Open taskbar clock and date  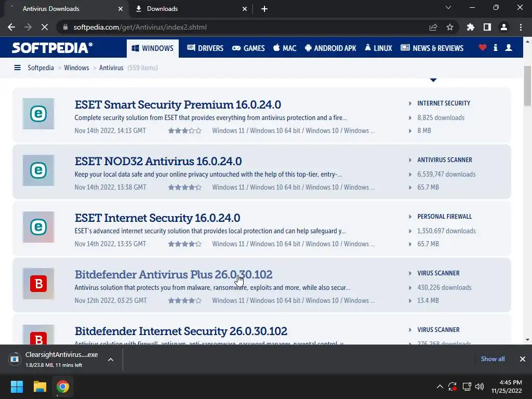pos(507,387)
